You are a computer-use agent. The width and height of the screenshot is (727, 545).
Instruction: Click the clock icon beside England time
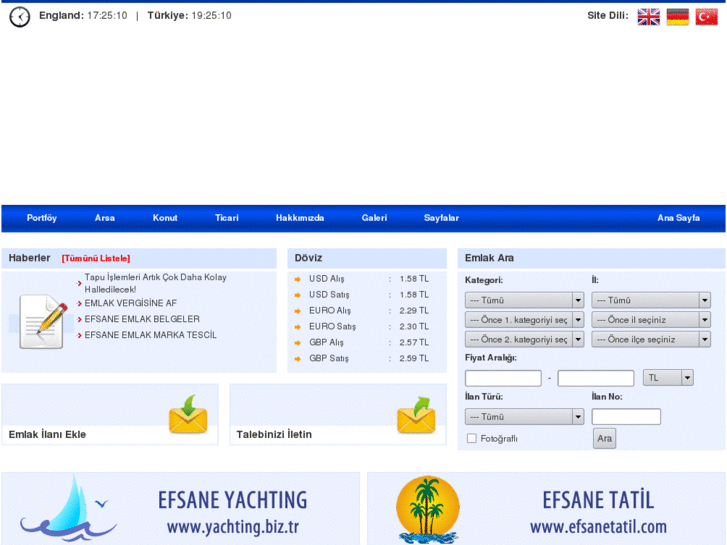pyautogui.click(x=19, y=16)
